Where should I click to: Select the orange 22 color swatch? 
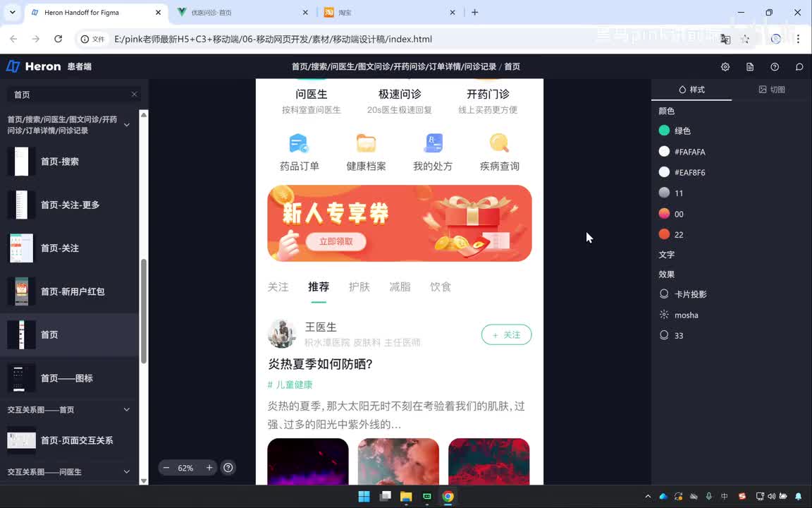point(664,234)
